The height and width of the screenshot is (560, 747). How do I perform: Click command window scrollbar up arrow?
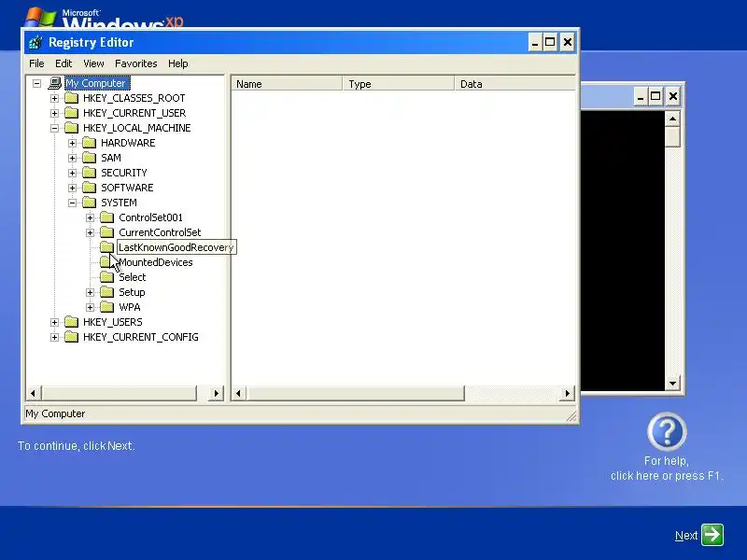coord(672,119)
